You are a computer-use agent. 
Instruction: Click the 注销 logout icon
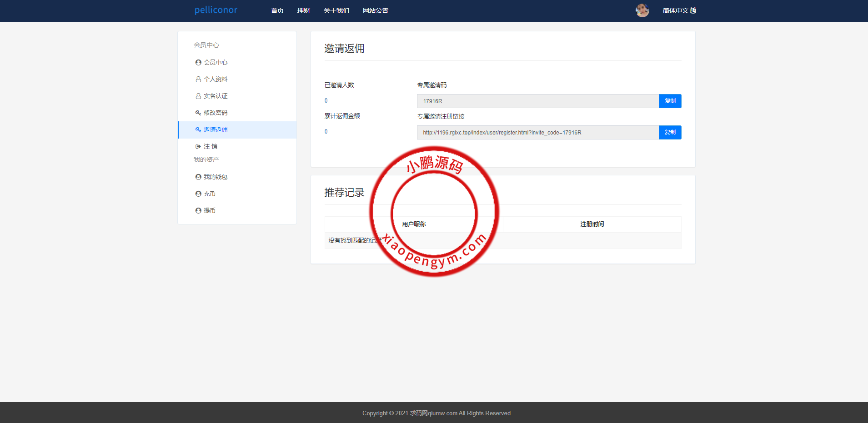198,147
